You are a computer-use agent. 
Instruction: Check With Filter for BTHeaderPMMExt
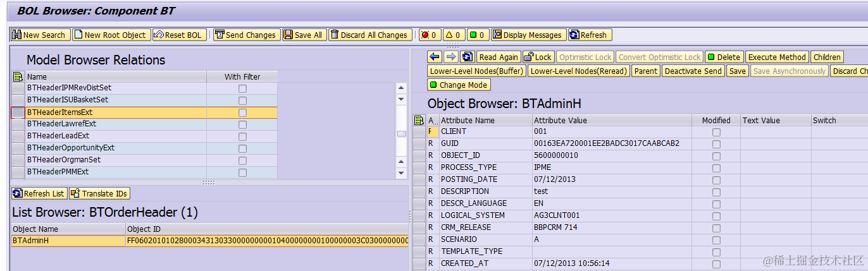pyautogui.click(x=242, y=172)
